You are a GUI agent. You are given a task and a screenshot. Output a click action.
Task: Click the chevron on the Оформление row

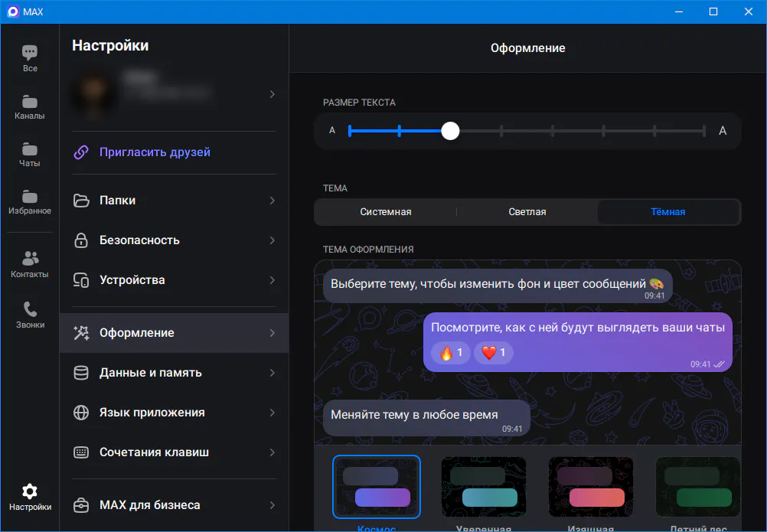click(x=273, y=333)
